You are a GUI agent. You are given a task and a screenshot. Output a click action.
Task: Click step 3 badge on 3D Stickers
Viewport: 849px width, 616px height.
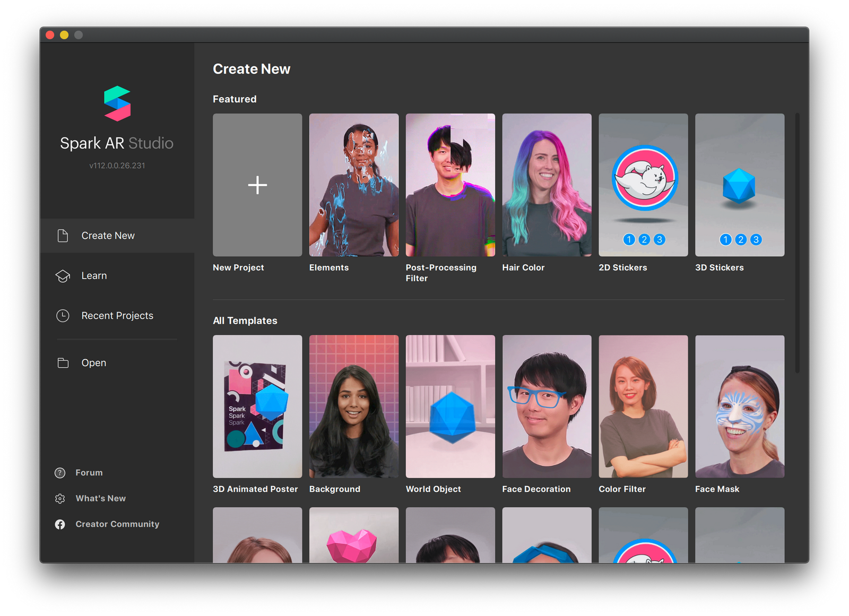(756, 240)
